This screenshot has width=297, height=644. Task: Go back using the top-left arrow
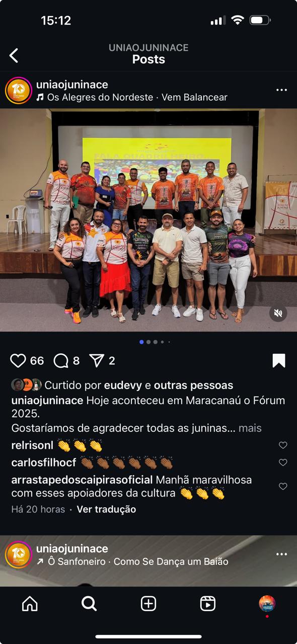[x=14, y=55]
